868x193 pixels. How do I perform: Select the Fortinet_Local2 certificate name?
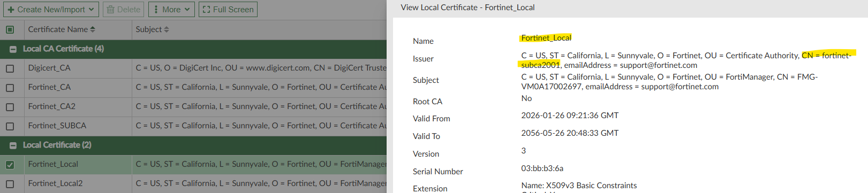pyautogui.click(x=56, y=183)
